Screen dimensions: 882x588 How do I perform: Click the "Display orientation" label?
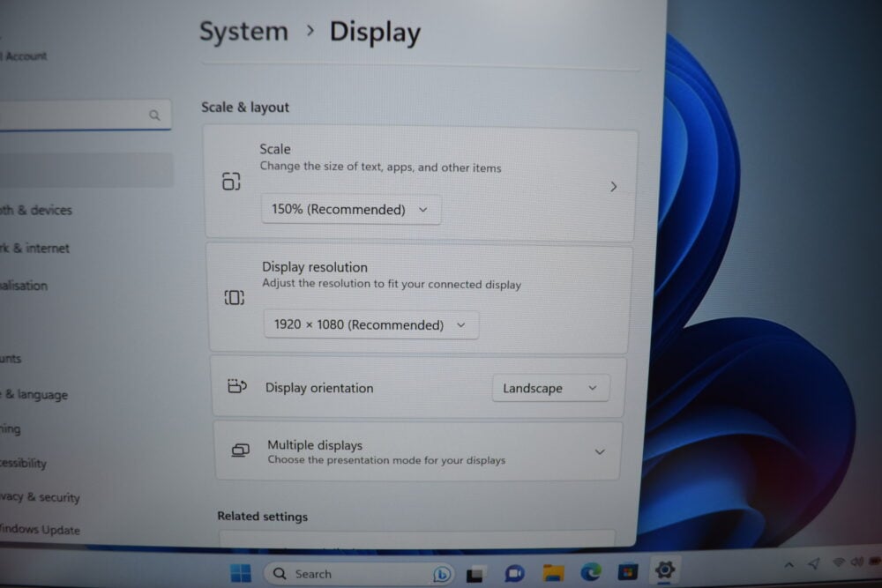319,388
